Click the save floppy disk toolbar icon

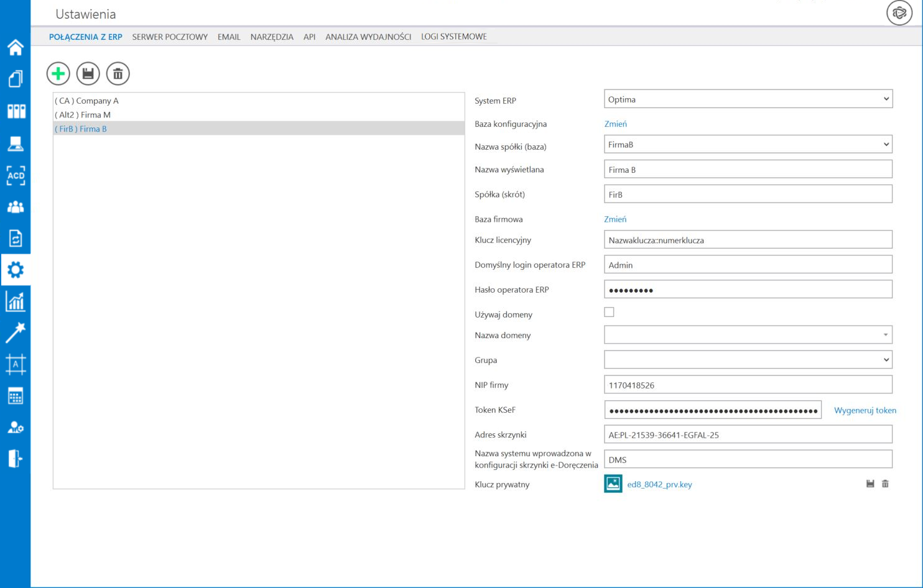(x=88, y=74)
